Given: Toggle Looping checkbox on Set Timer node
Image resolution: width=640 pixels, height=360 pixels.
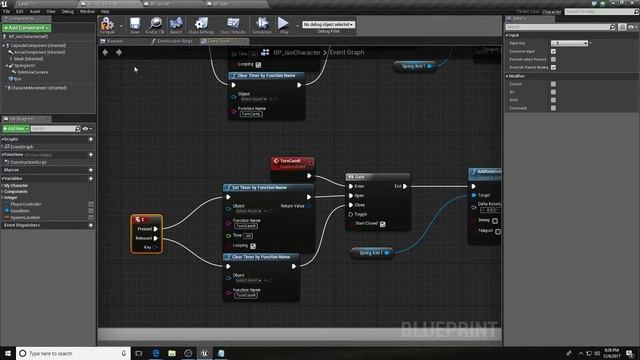Looking at the screenshot, I should [x=253, y=246].
